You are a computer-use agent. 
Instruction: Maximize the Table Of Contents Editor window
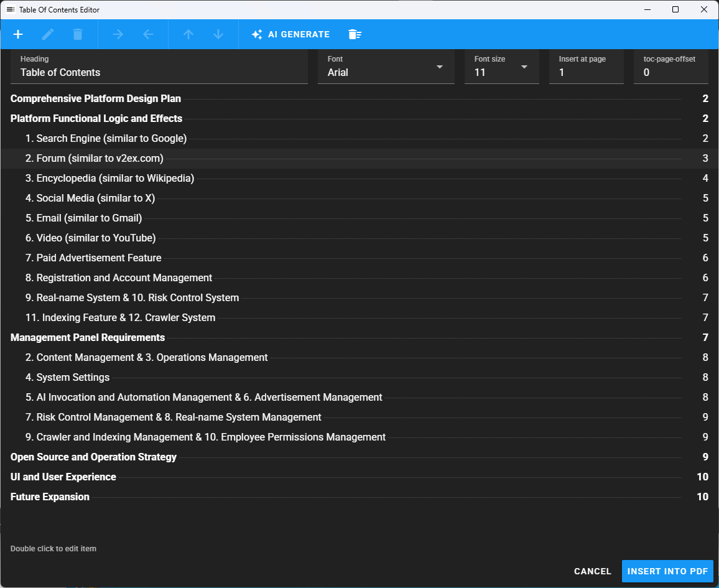point(675,9)
